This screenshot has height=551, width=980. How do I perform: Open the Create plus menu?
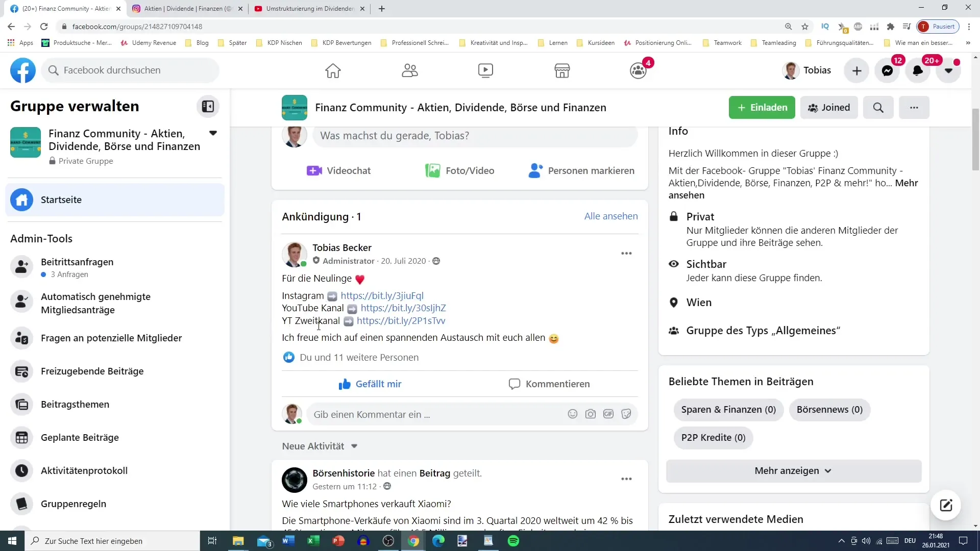tap(857, 71)
